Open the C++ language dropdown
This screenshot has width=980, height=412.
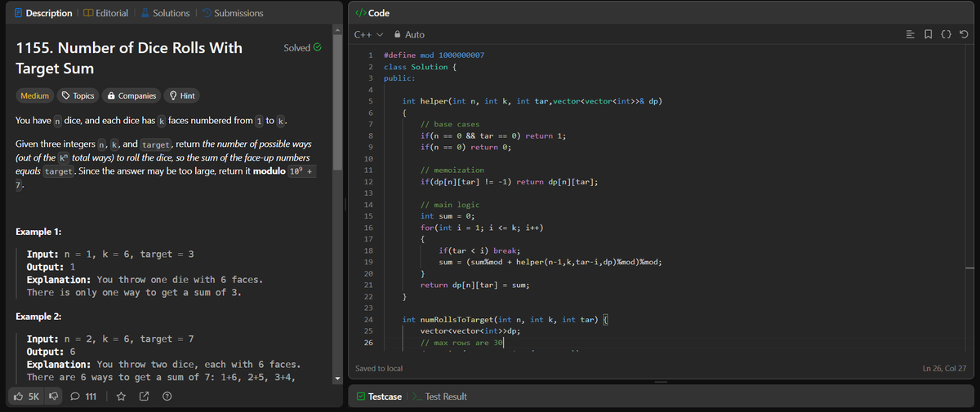tap(368, 35)
